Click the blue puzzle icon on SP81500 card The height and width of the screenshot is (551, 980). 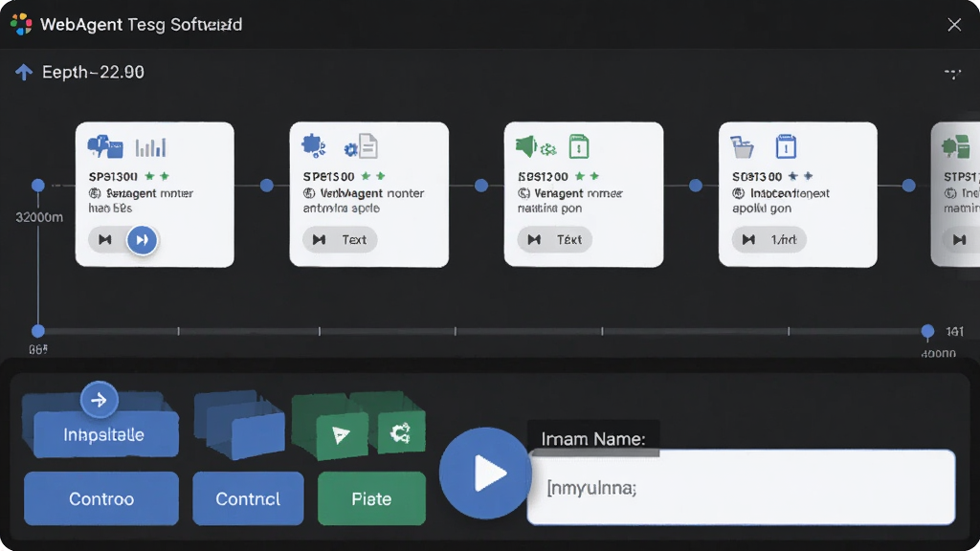314,145
